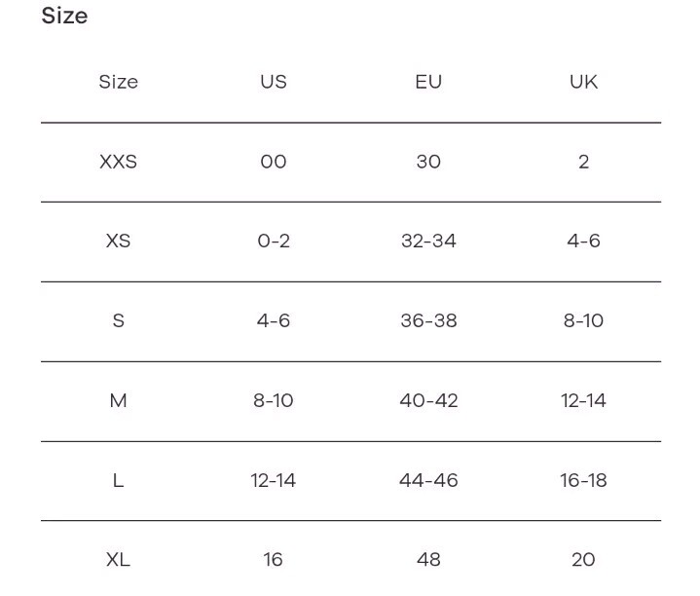Select the L size row label

pyautogui.click(x=119, y=480)
